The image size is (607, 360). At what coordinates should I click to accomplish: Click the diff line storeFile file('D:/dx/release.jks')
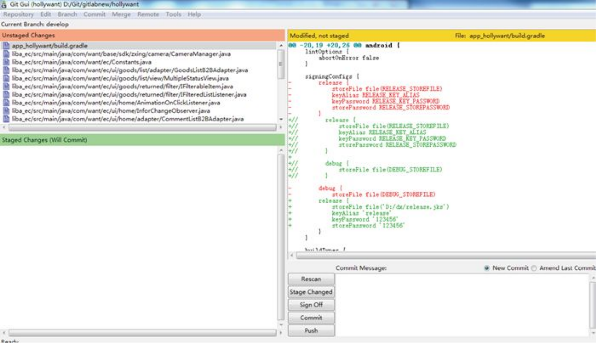coord(390,207)
